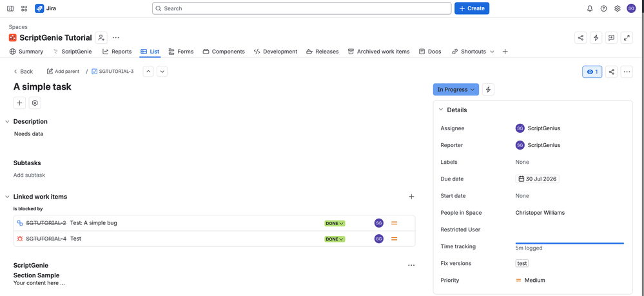The height and width of the screenshot is (296, 644).
Task: Expand the Shortcuts tab menu
Action: coord(492,52)
